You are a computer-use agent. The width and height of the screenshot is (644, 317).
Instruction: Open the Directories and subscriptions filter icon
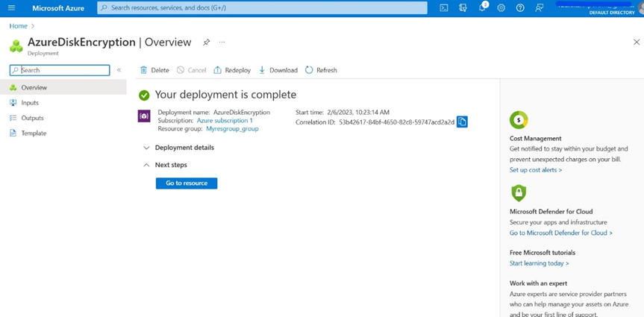tap(463, 7)
